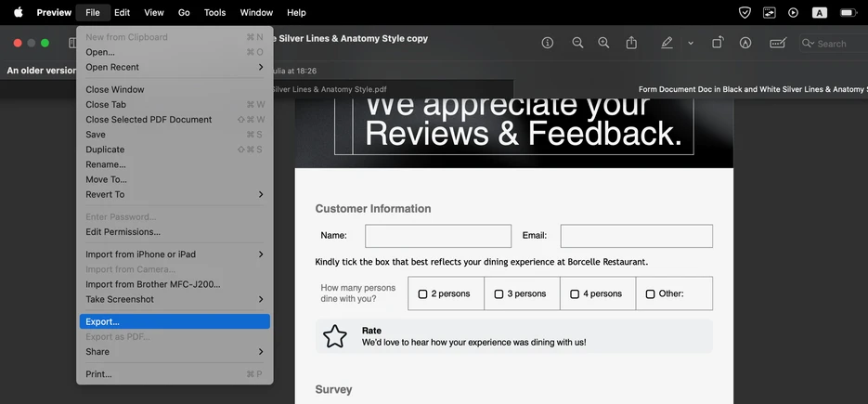Screen dimensions: 868x404
Task: Select Close Tab menu item
Action: pos(175,105)
